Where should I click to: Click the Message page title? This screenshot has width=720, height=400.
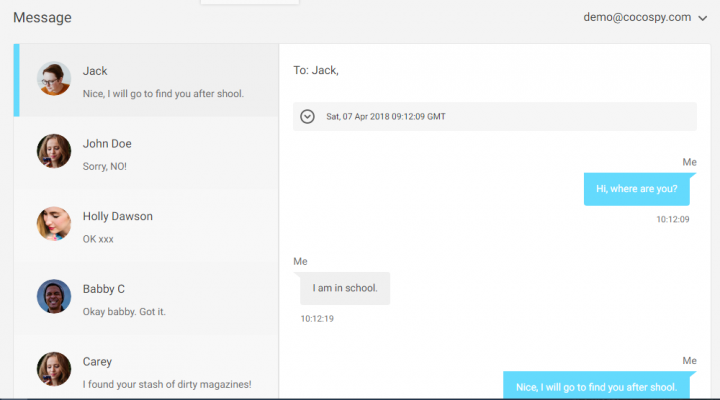(42, 18)
